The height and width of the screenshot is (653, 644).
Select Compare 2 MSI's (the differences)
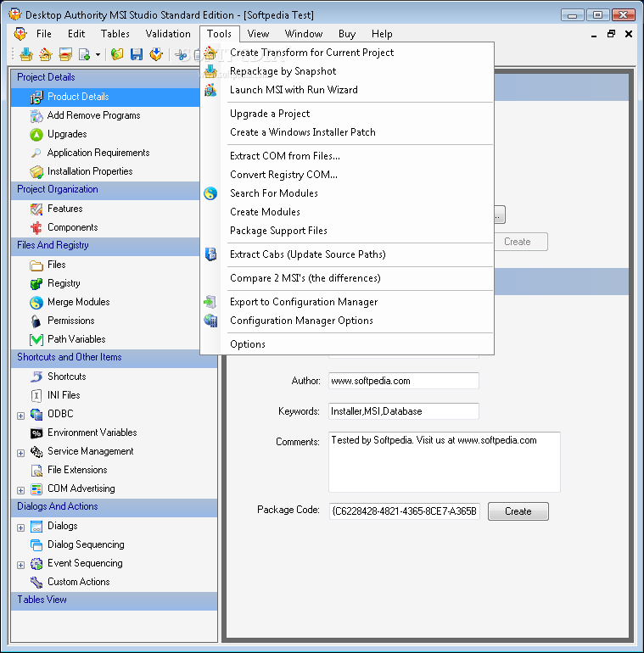pyautogui.click(x=347, y=278)
